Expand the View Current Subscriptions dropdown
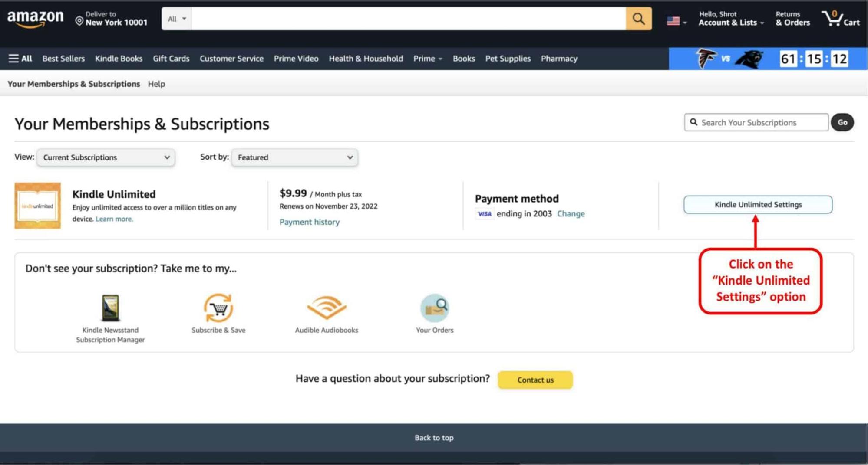 [x=106, y=157]
